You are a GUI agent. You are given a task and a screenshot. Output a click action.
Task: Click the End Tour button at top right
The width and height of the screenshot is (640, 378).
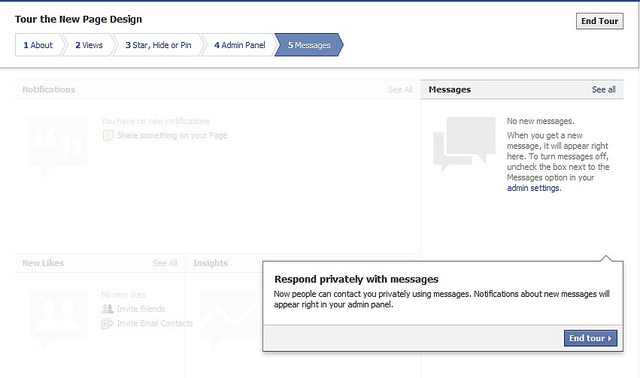click(599, 21)
